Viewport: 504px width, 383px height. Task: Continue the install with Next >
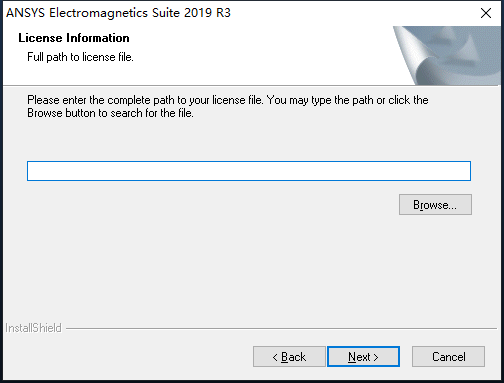click(x=363, y=357)
